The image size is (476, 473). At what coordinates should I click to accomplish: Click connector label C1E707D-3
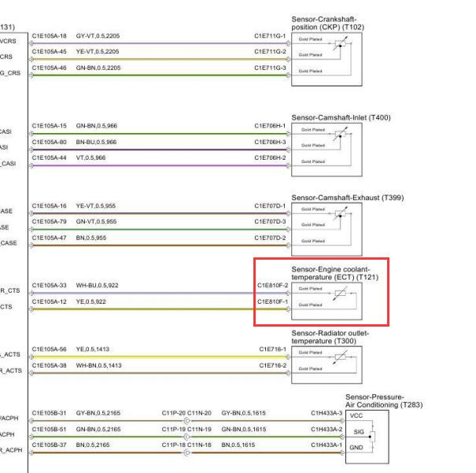[x=270, y=222]
